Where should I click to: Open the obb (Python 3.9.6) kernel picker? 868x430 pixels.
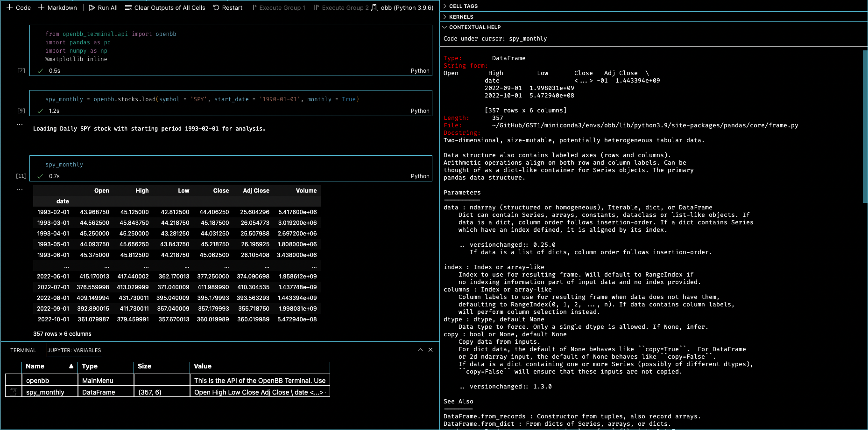402,7
